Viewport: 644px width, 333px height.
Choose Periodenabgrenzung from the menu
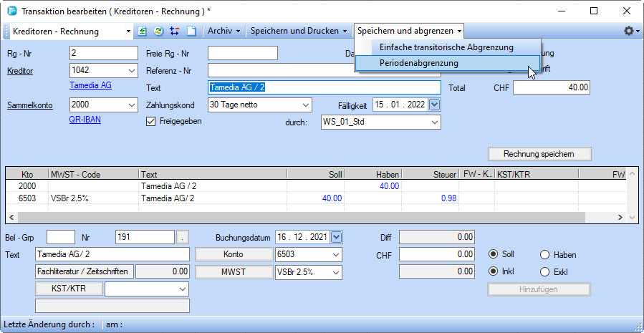[418, 63]
